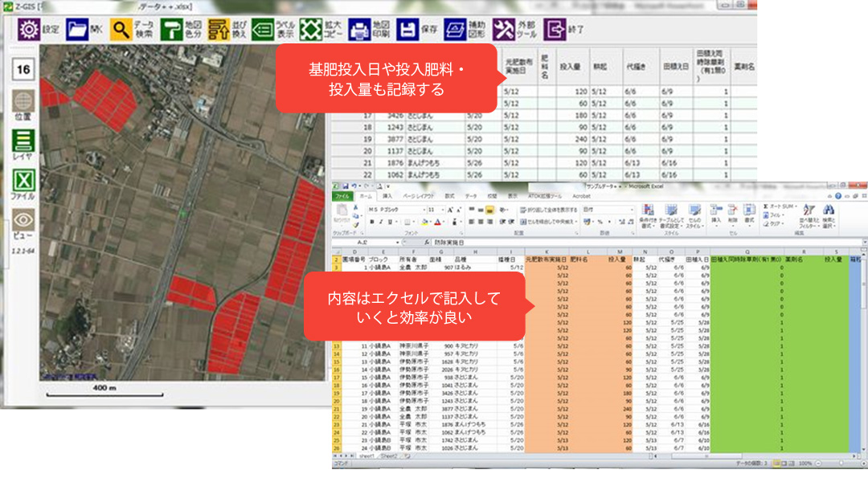Screen dimensions: 868x482
Task: Click the AutoSum オートSUM button
Action: click(780, 206)
